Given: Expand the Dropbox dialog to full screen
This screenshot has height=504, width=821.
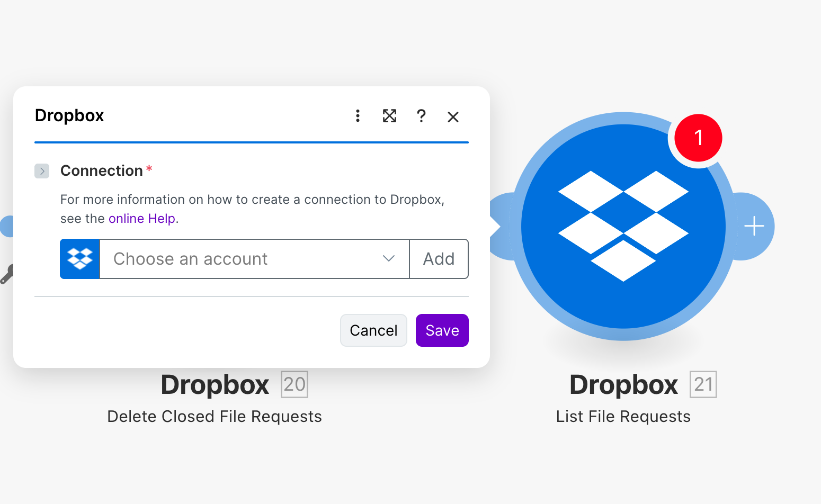Looking at the screenshot, I should [389, 116].
